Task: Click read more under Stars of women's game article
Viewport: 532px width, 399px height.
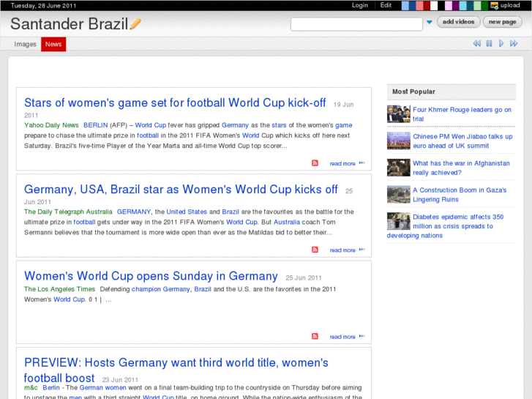Action: [x=342, y=163]
